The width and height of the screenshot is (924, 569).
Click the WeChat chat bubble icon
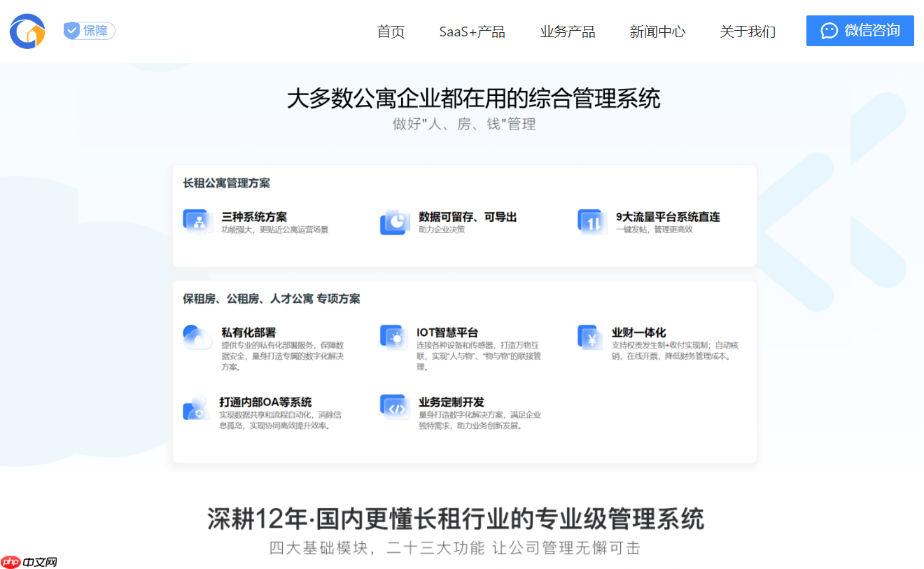[x=829, y=31]
